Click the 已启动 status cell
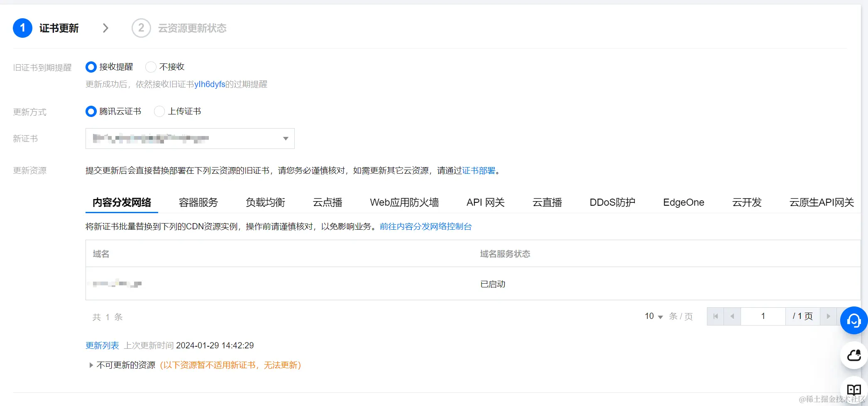The width and height of the screenshot is (868, 406). click(x=493, y=284)
